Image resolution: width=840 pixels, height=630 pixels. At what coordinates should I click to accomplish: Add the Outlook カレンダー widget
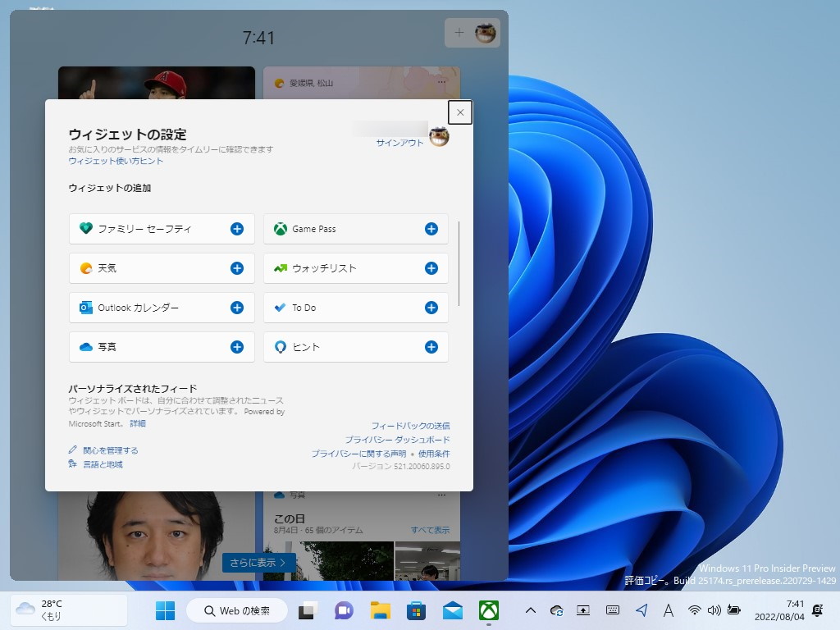pos(236,308)
